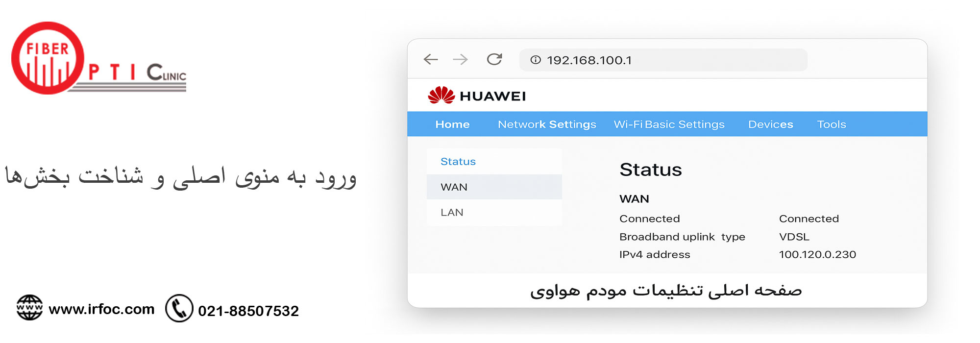
Task: Open the Devices tab
Action: [770, 124]
